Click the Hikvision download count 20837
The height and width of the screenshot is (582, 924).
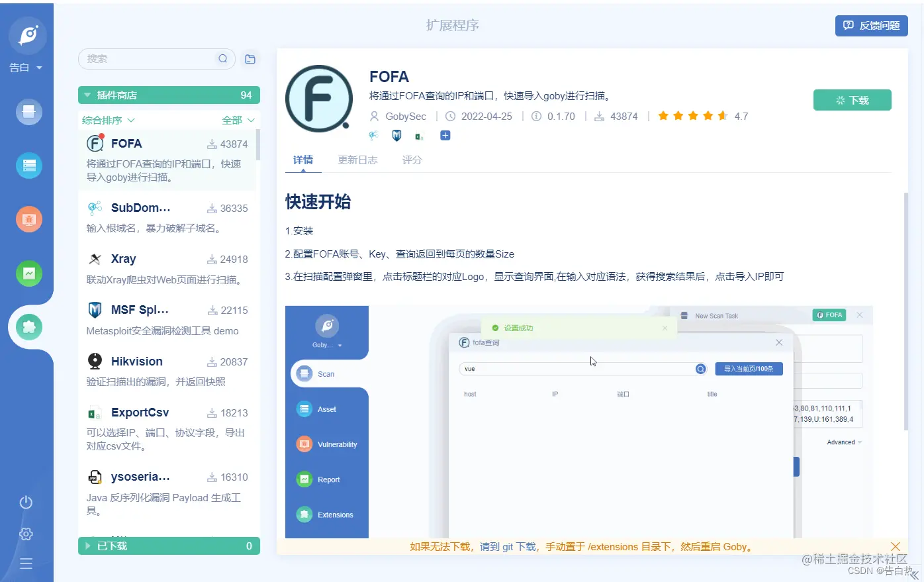(x=227, y=362)
